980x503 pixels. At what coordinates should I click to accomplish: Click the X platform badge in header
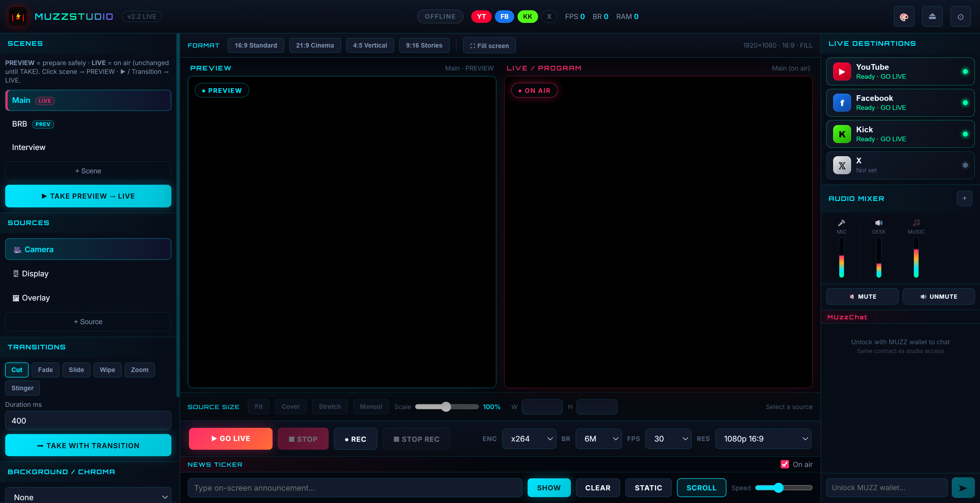[549, 16]
